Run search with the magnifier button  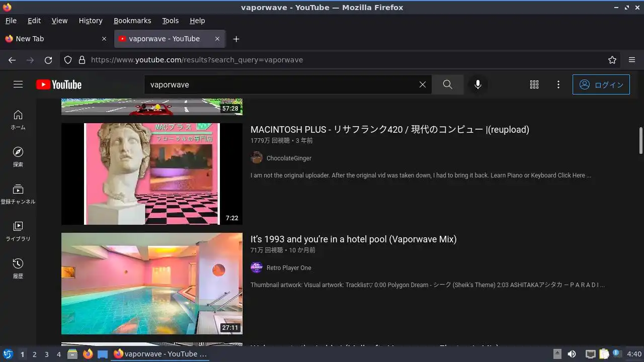coord(448,84)
